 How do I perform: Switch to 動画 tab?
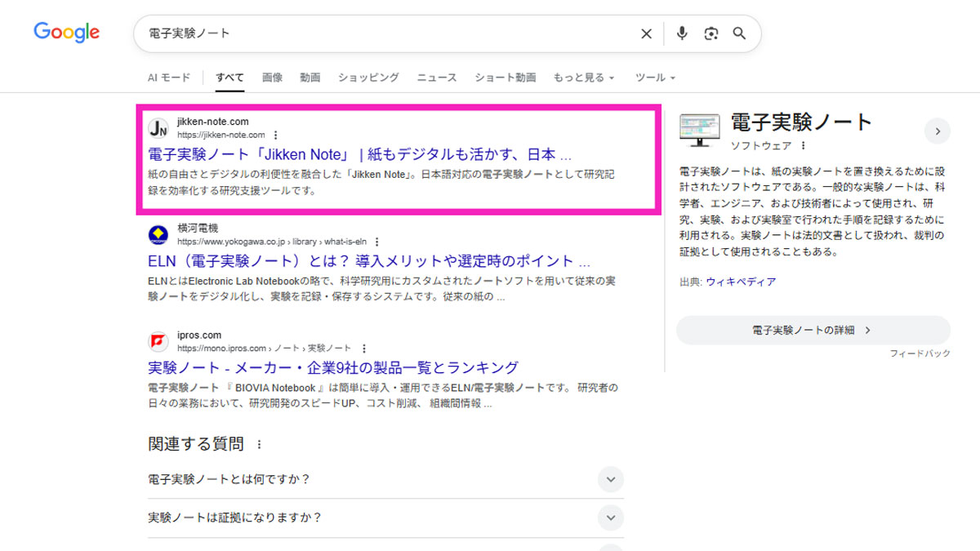point(310,78)
